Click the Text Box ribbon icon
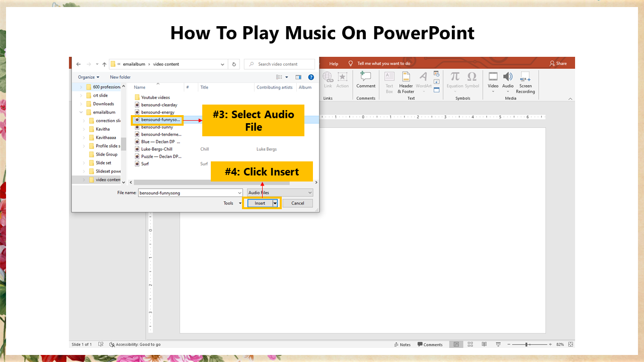Screen dimensions: 644x362 (x=389, y=82)
